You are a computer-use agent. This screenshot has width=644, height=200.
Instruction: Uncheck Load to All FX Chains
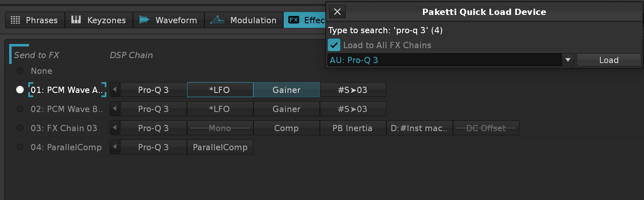pos(334,45)
